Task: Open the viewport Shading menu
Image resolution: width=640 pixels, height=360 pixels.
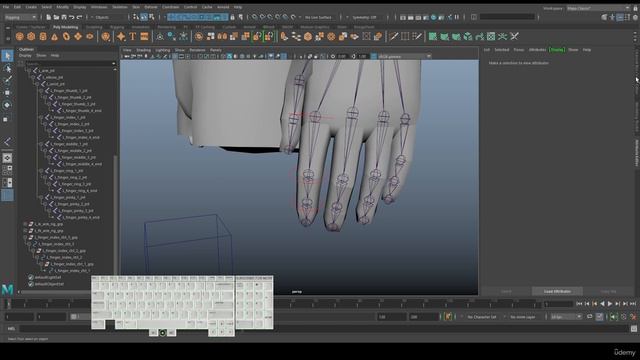Action: (x=143, y=50)
